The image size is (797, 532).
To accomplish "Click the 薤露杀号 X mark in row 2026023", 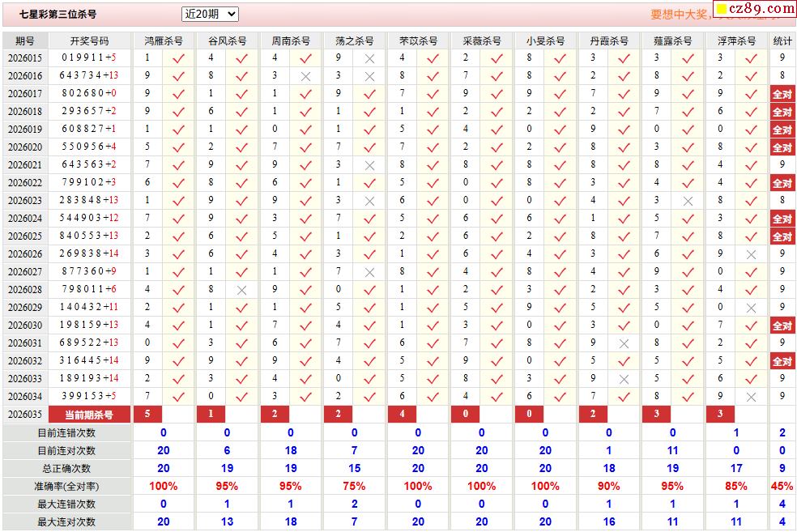I will tap(688, 201).
